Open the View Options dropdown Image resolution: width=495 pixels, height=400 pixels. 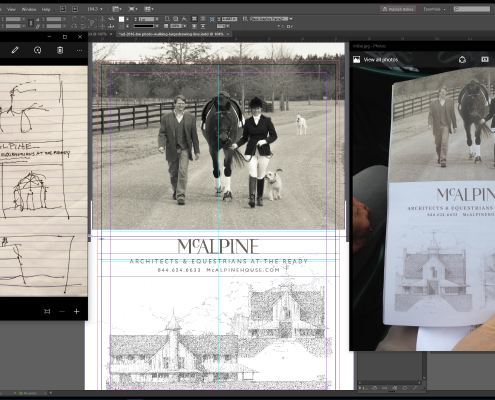click(x=117, y=9)
